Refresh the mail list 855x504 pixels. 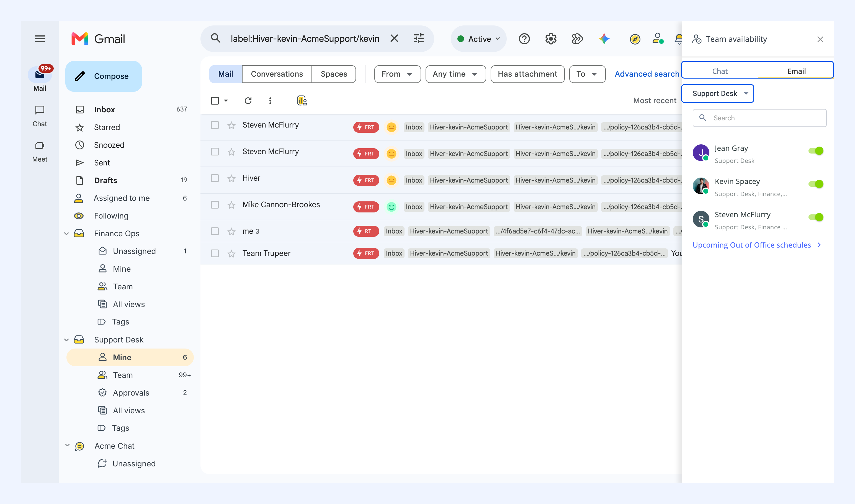248,100
